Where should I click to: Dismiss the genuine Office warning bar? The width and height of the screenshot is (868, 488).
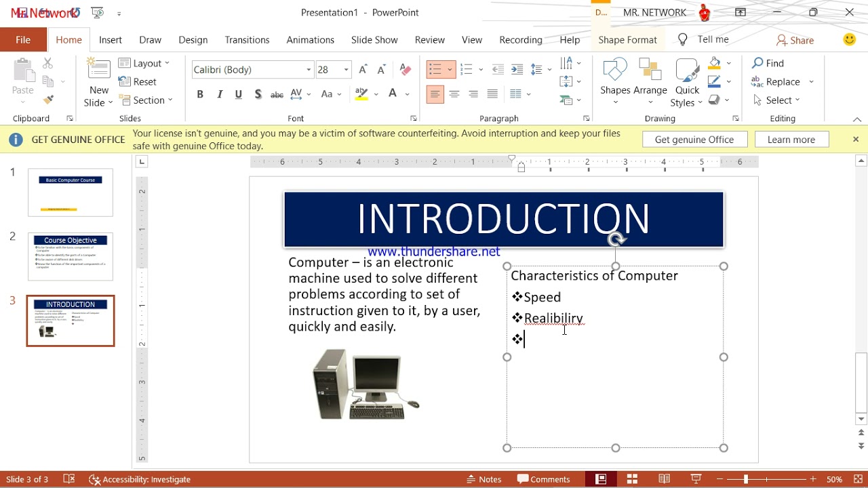(856, 140)
